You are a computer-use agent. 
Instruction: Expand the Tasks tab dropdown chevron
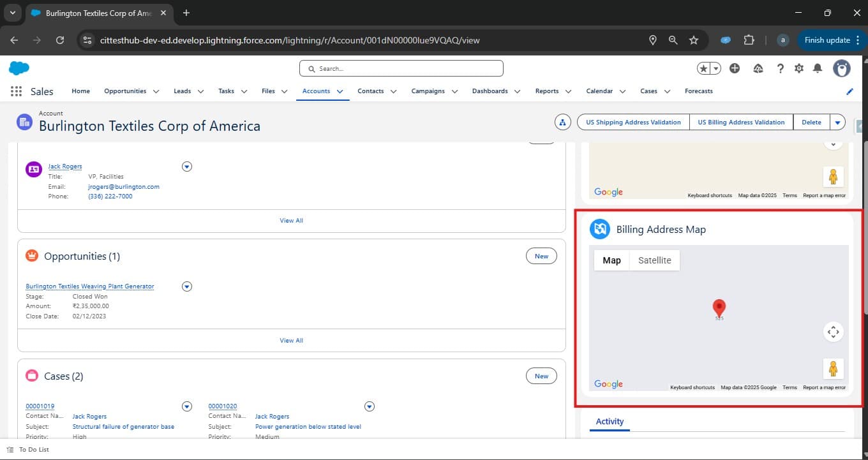(244, 91)
